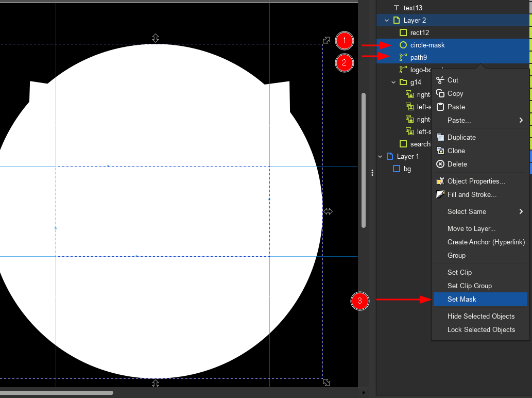Click the top-right corner scale handle

click(x=327, y=40)
